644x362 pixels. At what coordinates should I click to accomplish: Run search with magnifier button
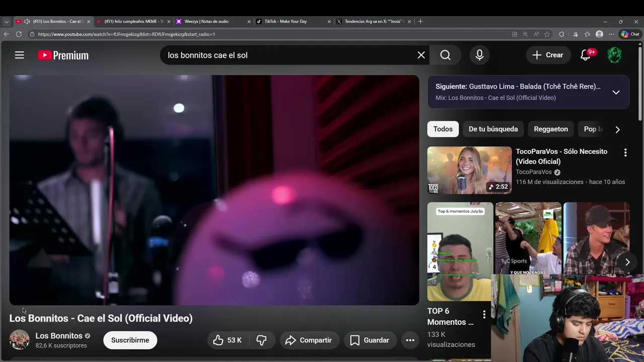coord(445,55)
